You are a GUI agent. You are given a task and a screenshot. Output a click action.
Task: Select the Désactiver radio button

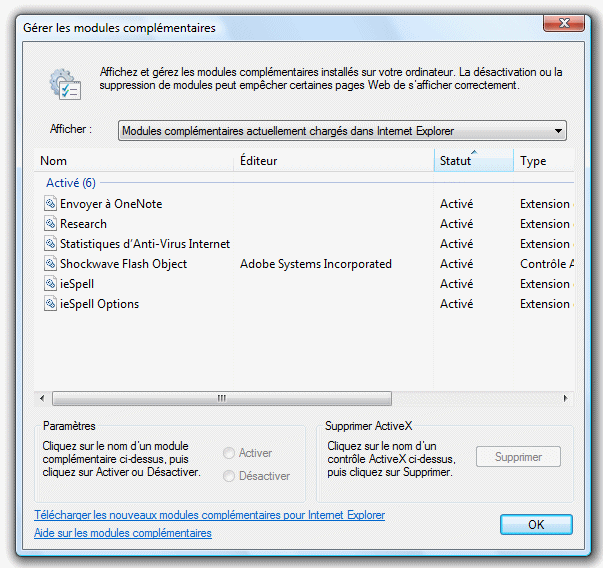(x=229, y=476)
